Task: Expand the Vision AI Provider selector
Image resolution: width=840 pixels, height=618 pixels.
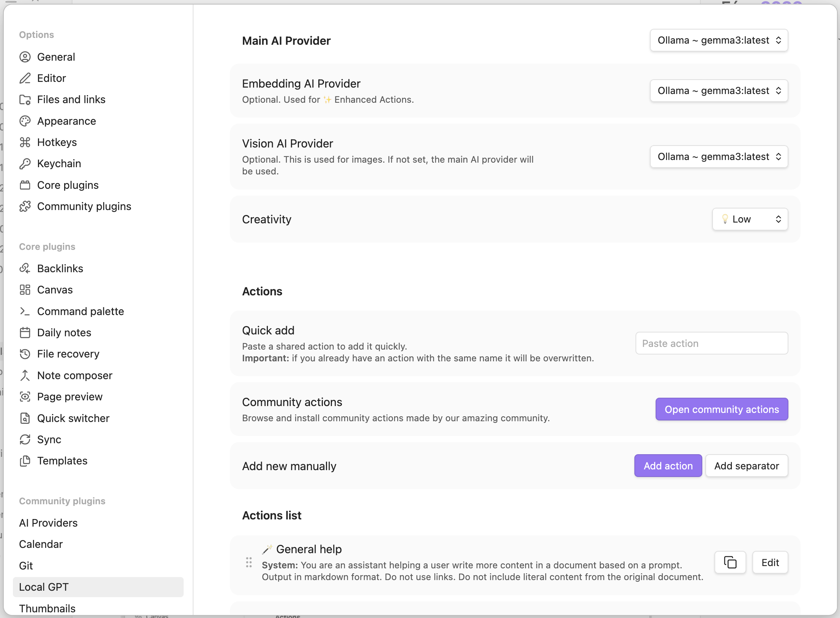Action: pyautogui.click(x=719, y=157)
